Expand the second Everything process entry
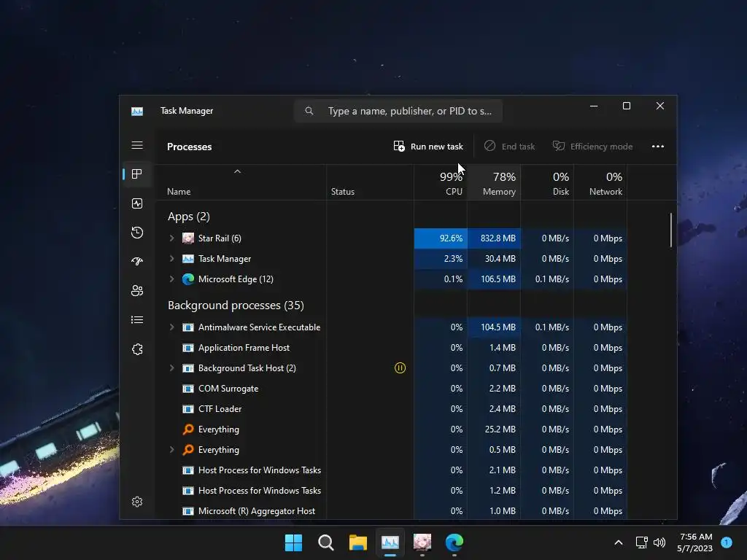747x560 pixels. tap(172, 450)
